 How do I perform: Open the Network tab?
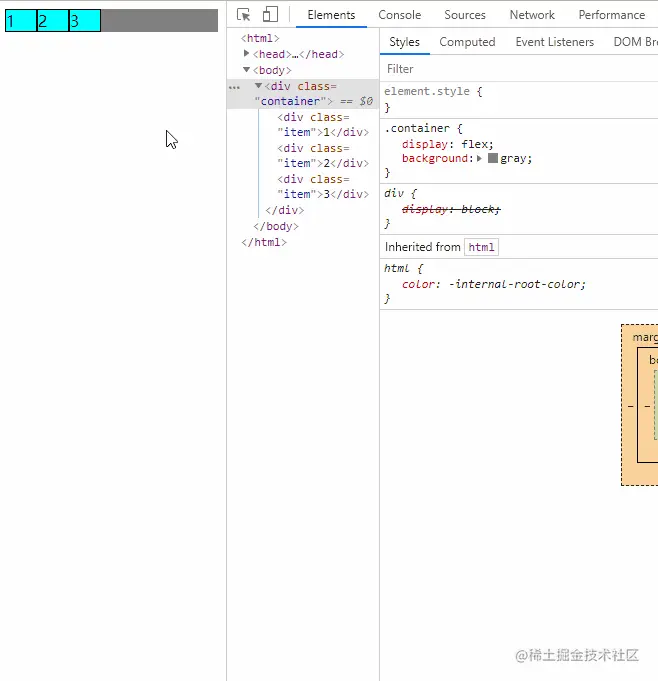(x=532, y=15)
